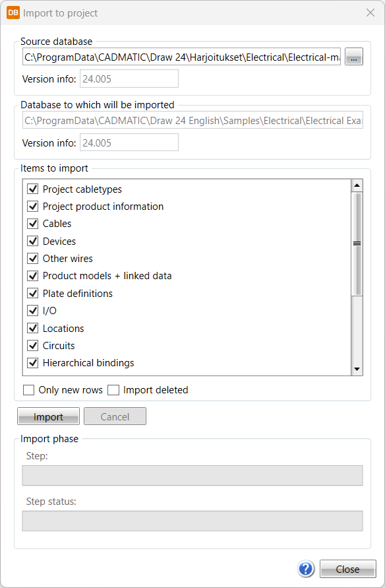The height and width of the screenshot is (588, 385).
Task: Browse for source database with ellipsis button
Action: point(353,57)
